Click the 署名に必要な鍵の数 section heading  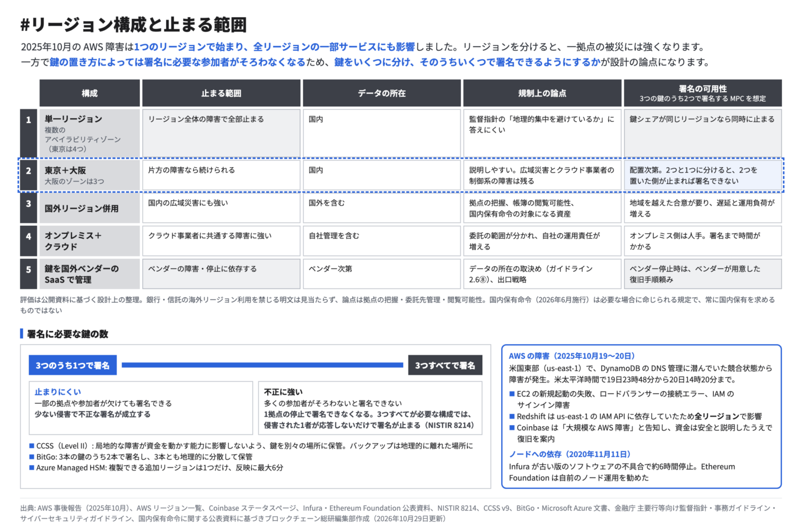pyautogui.click(x=67, y=334)
